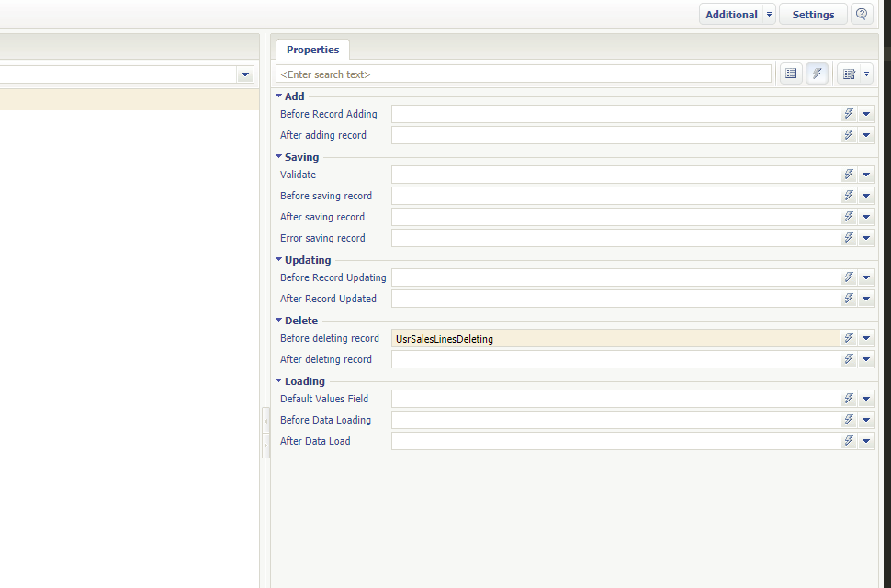Viewport: 891px width, 588px height.
Task: Click the Default Values Field input
Action: click(x=615, y=399)
